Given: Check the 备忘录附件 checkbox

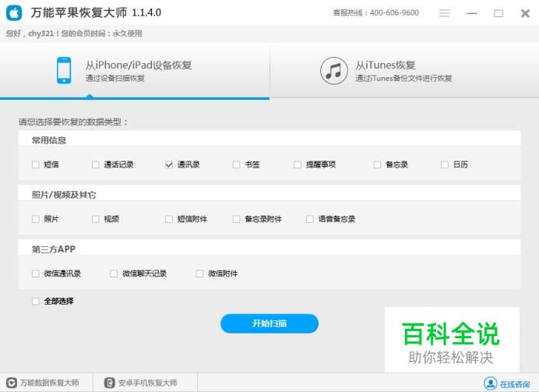Looking at the screenshot, I should pos(236,219).
